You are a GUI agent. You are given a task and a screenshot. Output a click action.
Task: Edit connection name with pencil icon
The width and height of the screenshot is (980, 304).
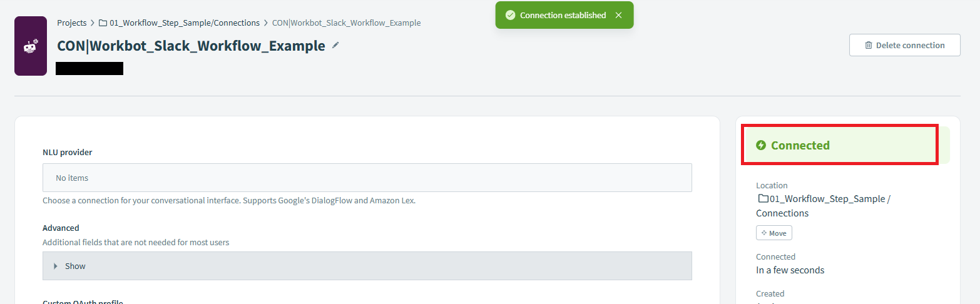point(335,45)
